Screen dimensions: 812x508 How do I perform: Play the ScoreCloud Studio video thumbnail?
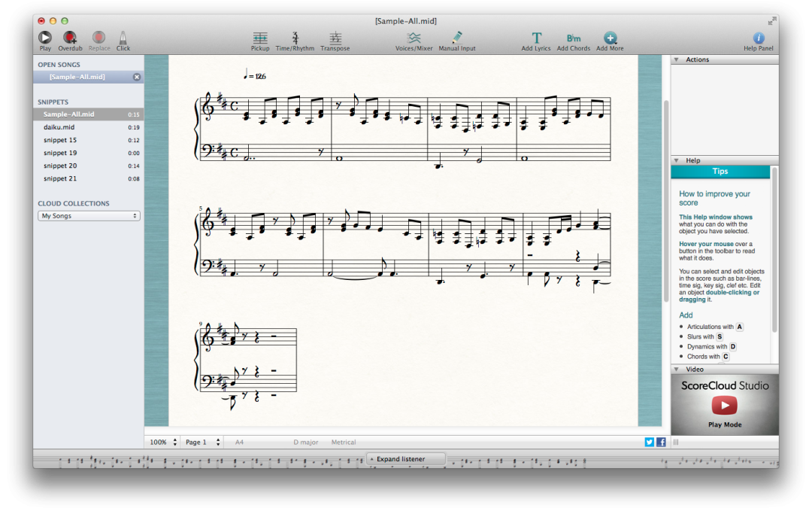725,406
